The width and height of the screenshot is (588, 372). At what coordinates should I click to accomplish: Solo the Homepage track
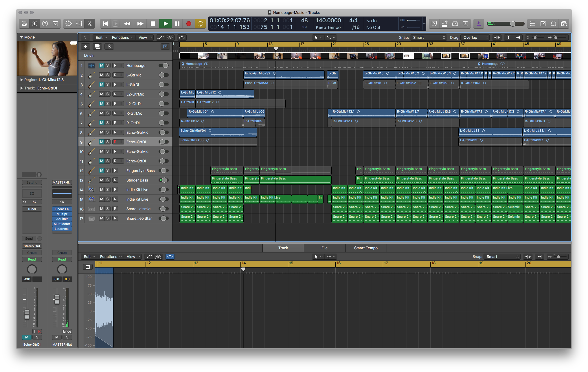108,65
